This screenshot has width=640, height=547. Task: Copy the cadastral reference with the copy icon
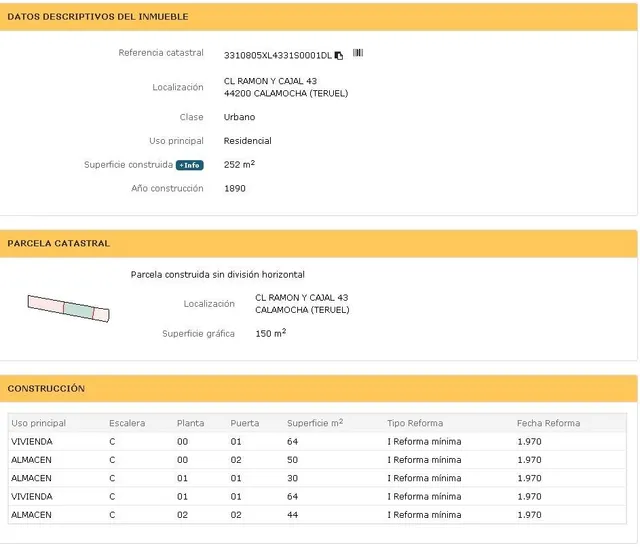[x=339, y=55]
